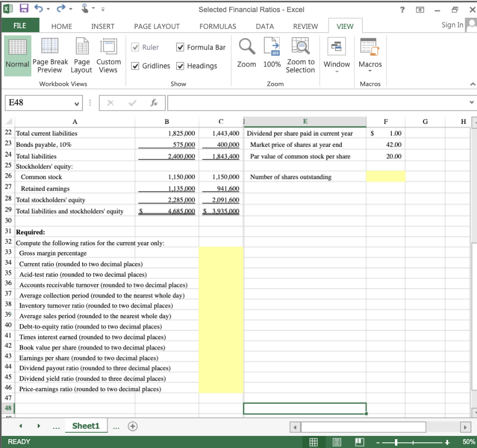This screenshot has width=477, height=448.
Task: Toggle Touch/Mouse mode icon
Action: pyautogui.click(x=85, y=8)
